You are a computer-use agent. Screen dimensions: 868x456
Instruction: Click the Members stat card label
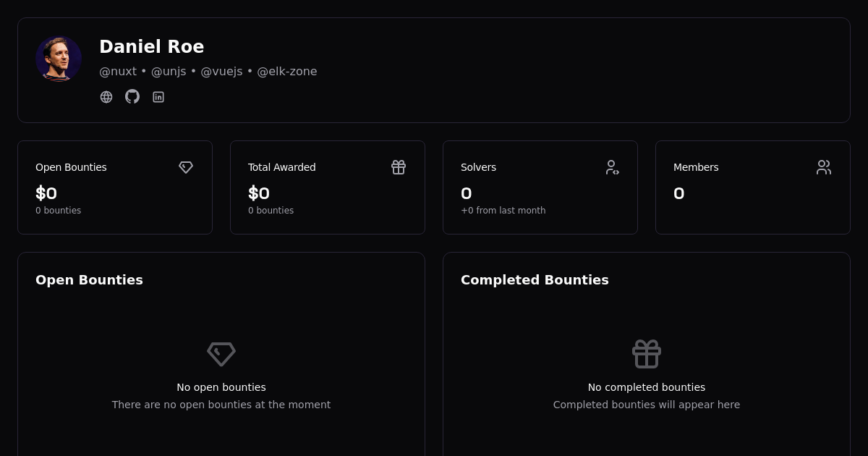pyautogui.click(x=696, y=167)
